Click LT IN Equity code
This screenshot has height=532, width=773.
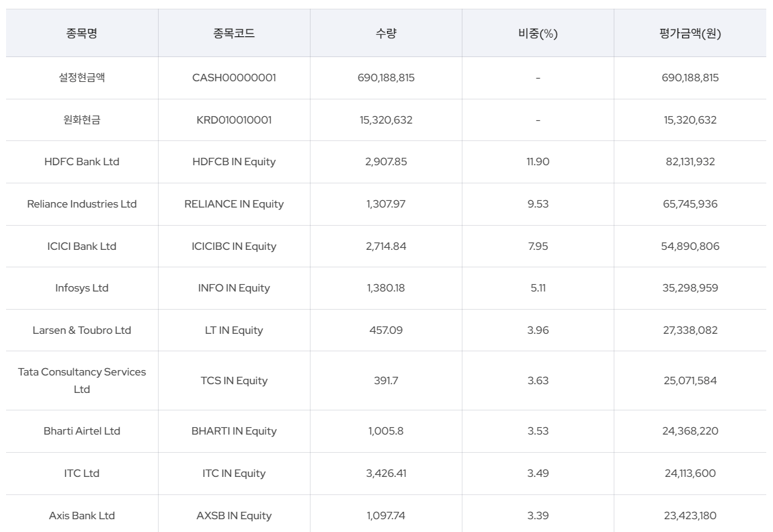tap(234, 330)
